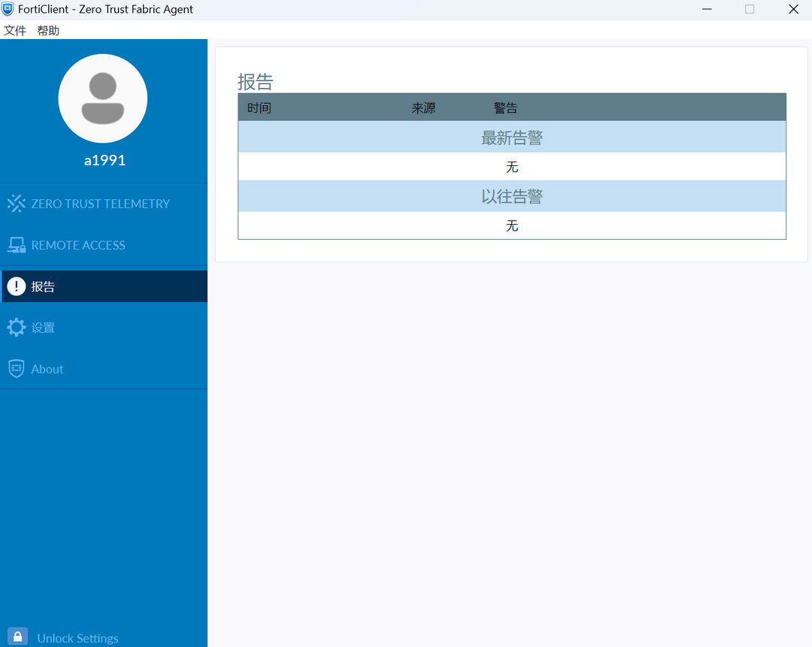Click the padlock icon near Unlock Settings
The image size is (812, 647).
(17, 636)
